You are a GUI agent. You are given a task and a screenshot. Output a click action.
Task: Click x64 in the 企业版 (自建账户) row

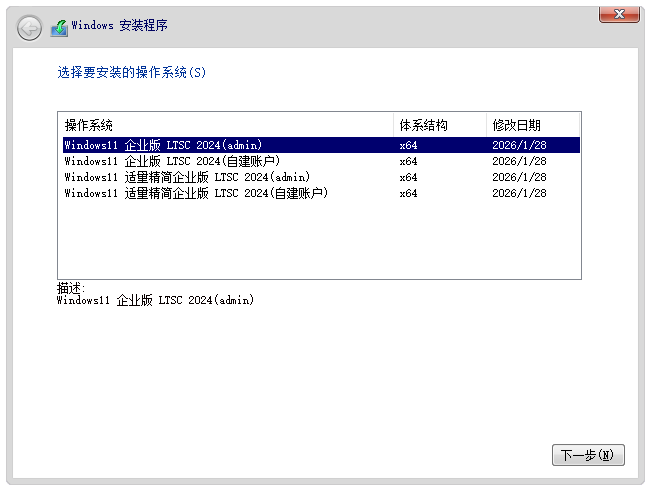point(408,161)
